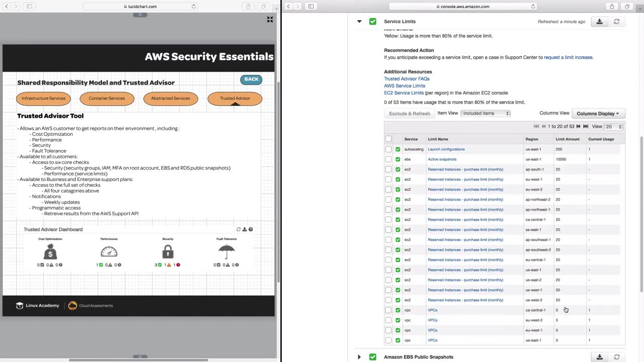
Task: Go to first page of limits table
Action: pos(536,127)
